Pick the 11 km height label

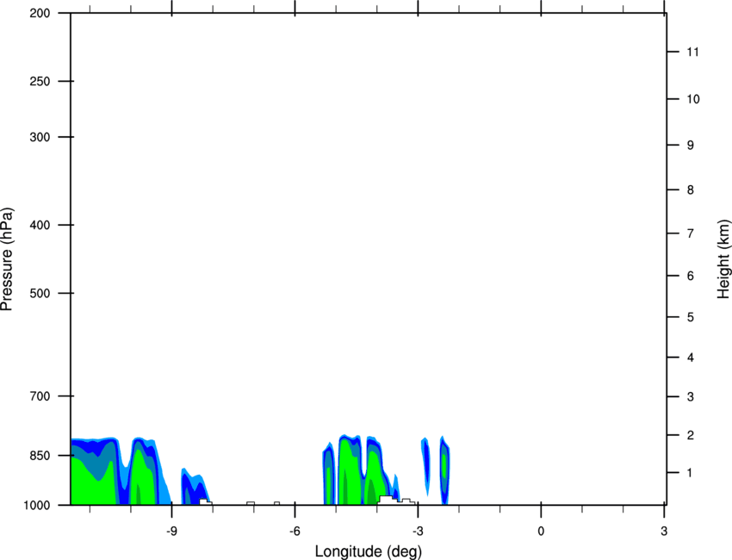pos(692,52)
